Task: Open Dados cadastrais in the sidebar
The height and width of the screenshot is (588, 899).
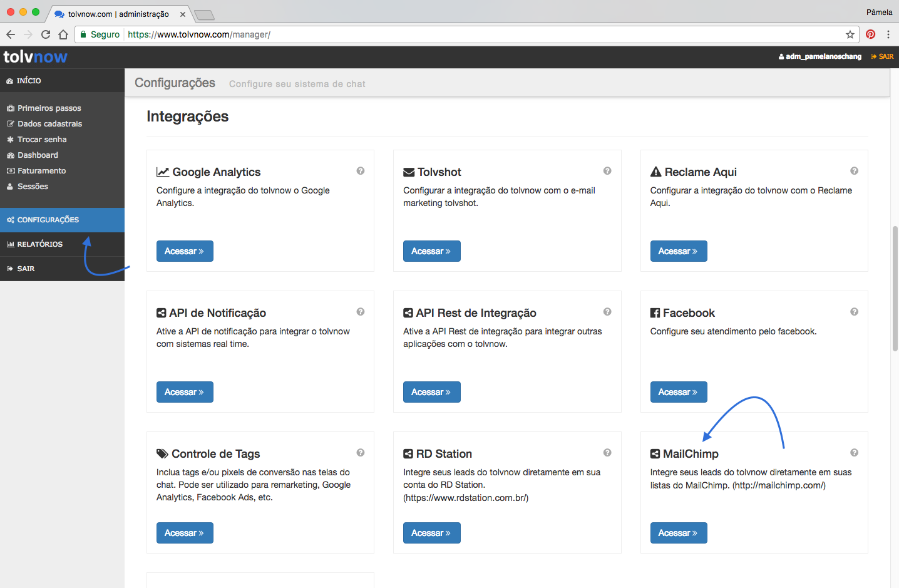Action: (x=50, y=124)
